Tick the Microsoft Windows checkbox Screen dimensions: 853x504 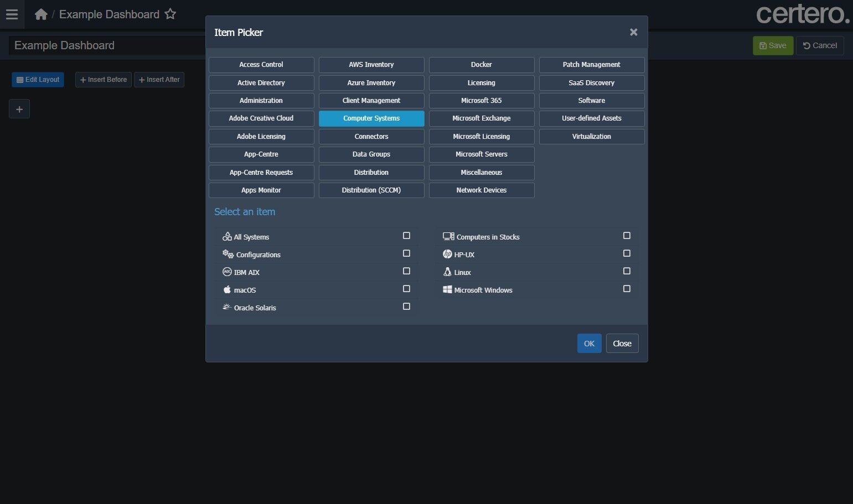tap(627, 289)
